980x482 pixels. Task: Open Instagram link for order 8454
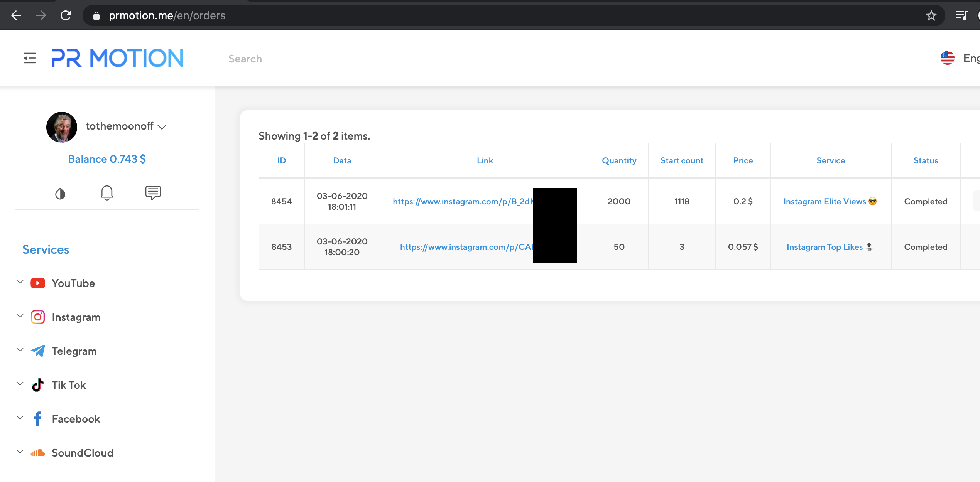pyautogui.click(x=463, y=201)
